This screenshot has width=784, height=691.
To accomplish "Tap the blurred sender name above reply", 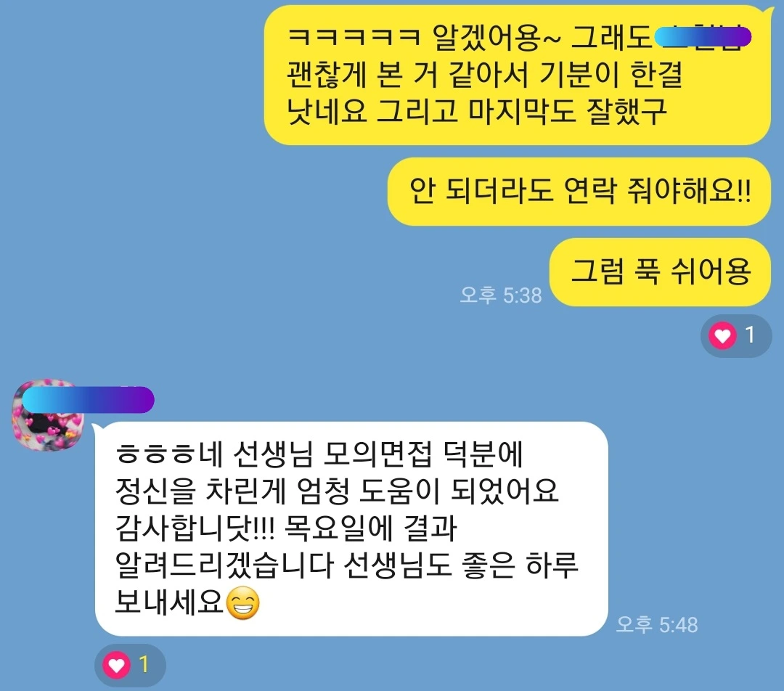I will tap(88, 399).
